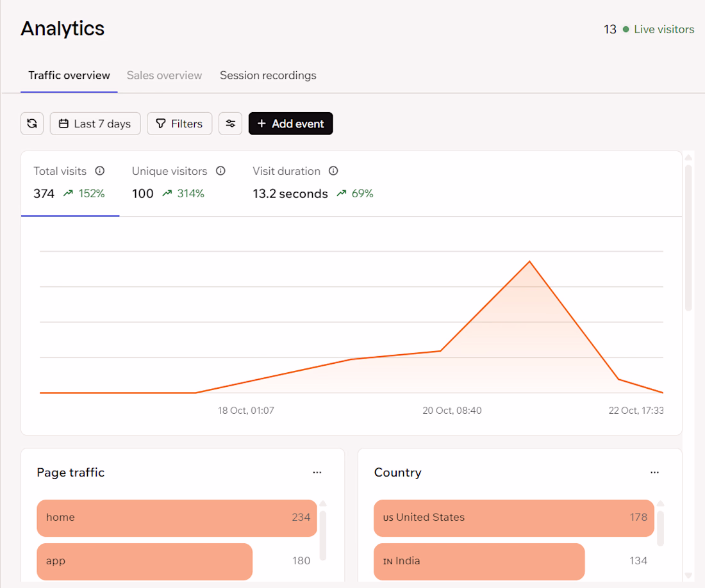Select the Unique visitors metric

point(179,183)
